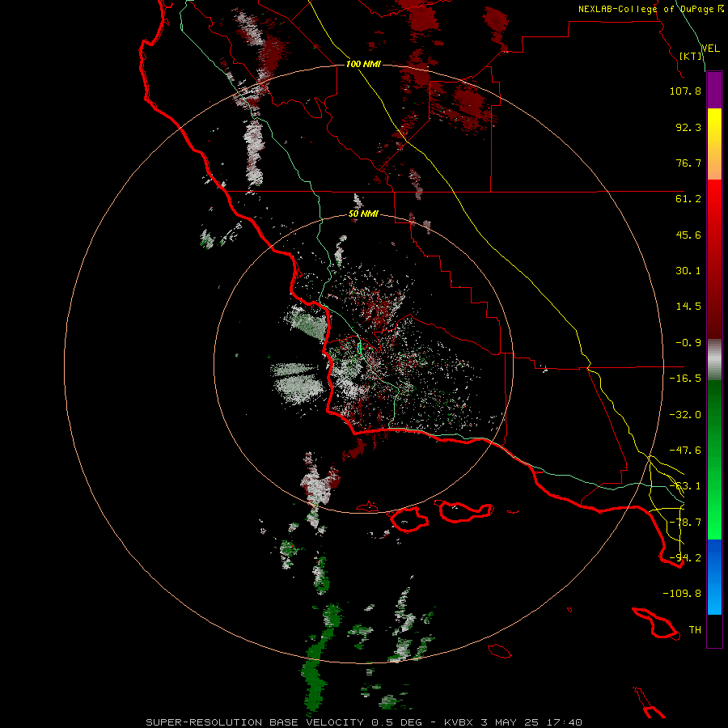Select the 76.7 velocity scale value
The width and height of the screenshot is (728, 728).
pos(688,163)
